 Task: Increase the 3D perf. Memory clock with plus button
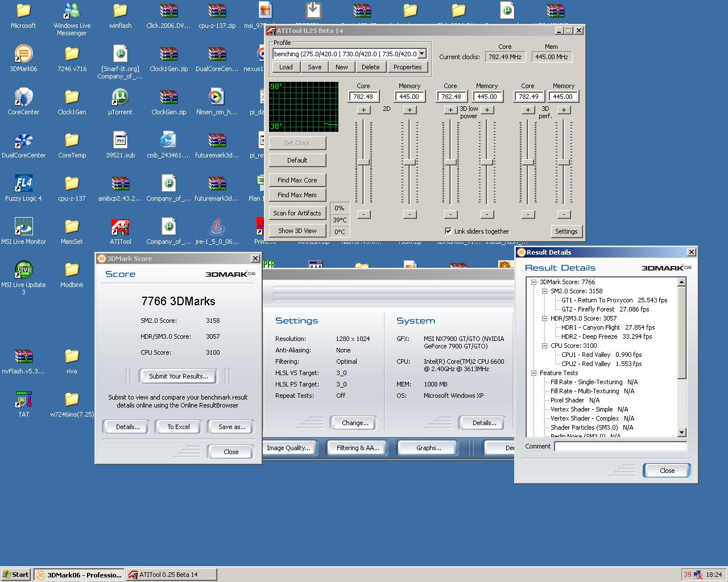(x=564, y=110)
